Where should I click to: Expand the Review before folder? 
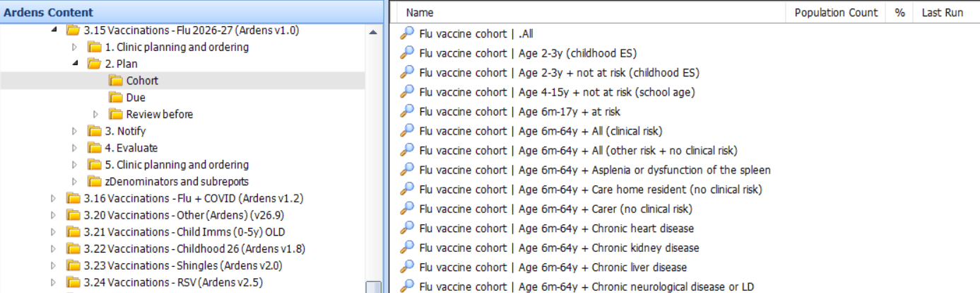[x=97, y=114]
